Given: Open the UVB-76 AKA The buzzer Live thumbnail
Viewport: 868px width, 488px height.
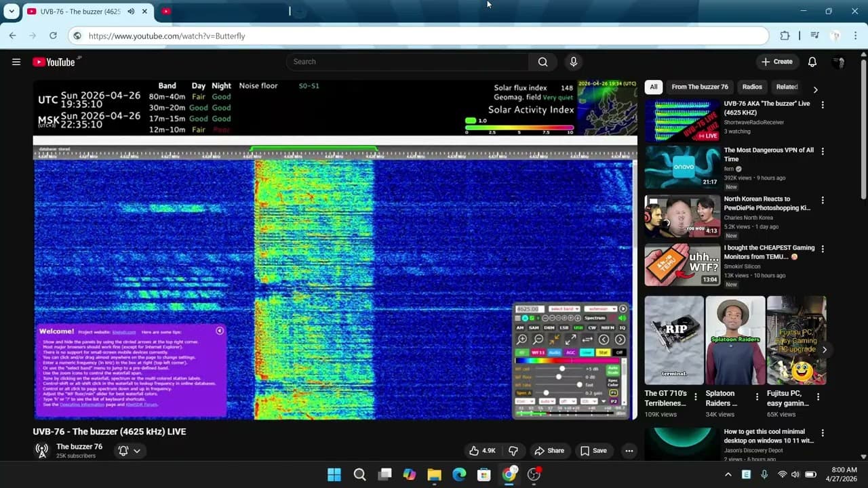Looking at the screenshot, I should 682,121.
